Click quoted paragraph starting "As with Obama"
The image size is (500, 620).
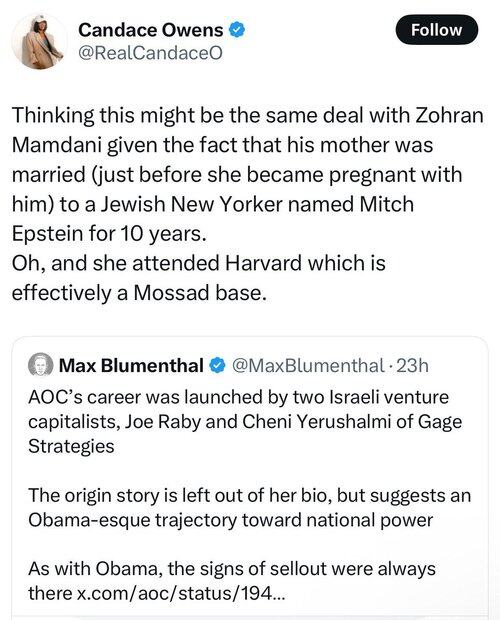pyautogui.click(x=232, y=581)
